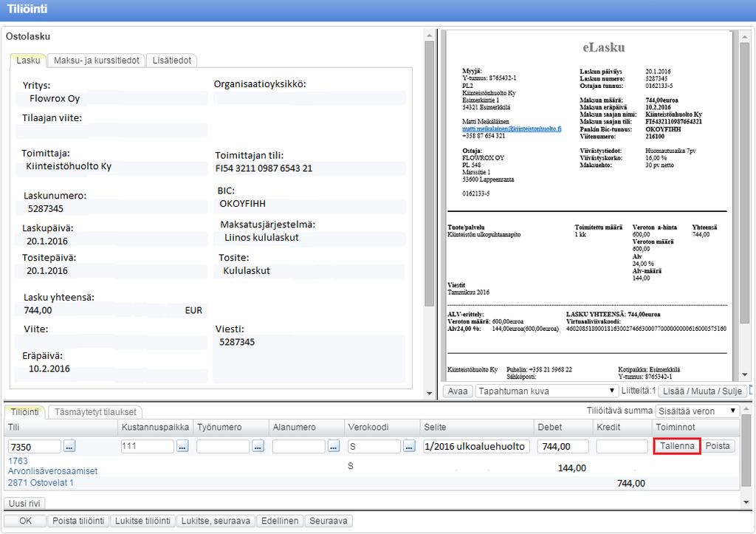
Task: Click Tallenna to save posting row
Action: tap(677, 445)
